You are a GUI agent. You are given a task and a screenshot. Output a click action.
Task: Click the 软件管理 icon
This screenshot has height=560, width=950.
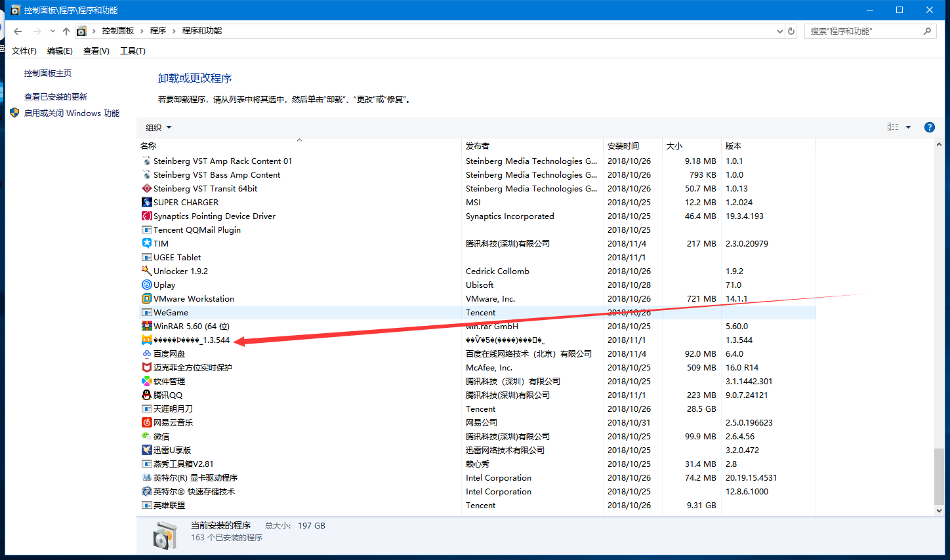pos(147,381)
